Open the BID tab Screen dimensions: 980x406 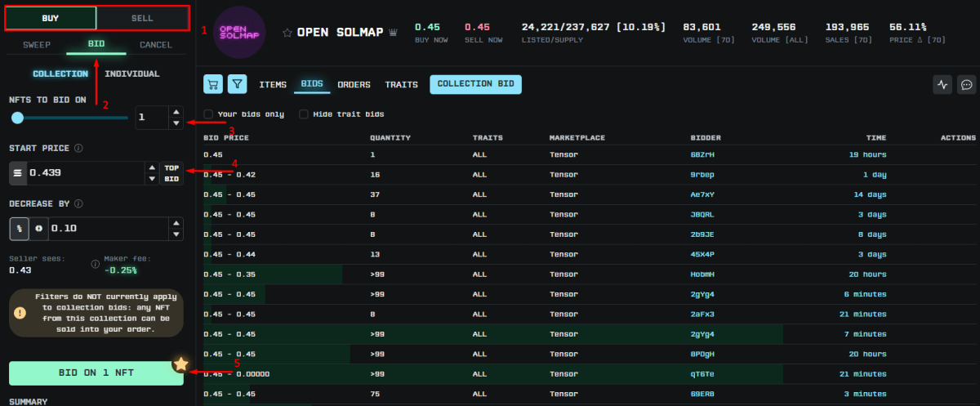click(x=96, y=44)
